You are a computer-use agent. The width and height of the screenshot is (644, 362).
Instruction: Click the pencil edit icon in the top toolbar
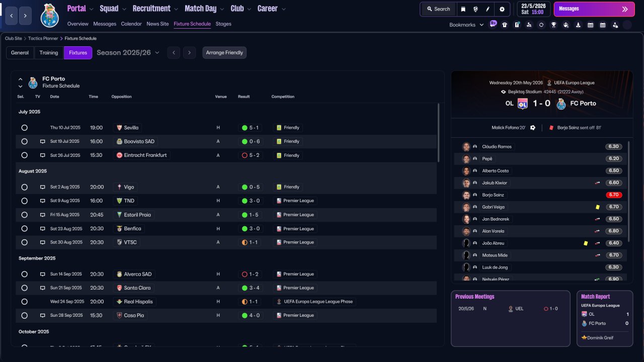coord(488,9)
